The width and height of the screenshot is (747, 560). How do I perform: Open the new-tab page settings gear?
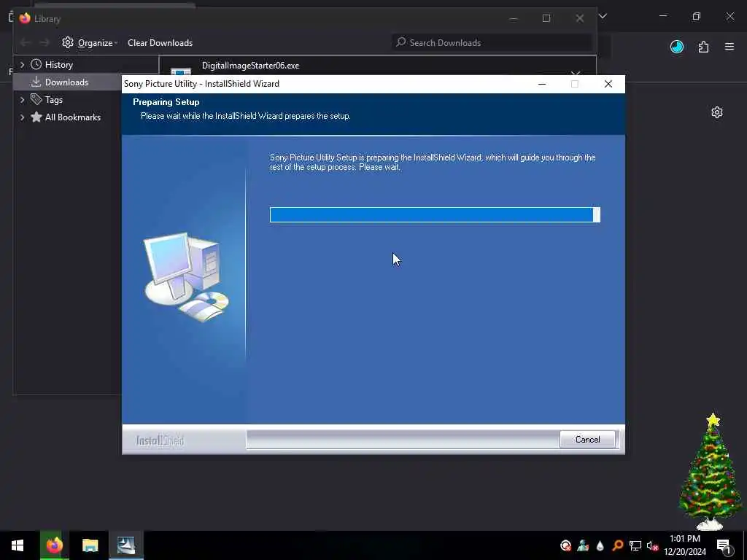pyautogui.click(x=717, y=112)
